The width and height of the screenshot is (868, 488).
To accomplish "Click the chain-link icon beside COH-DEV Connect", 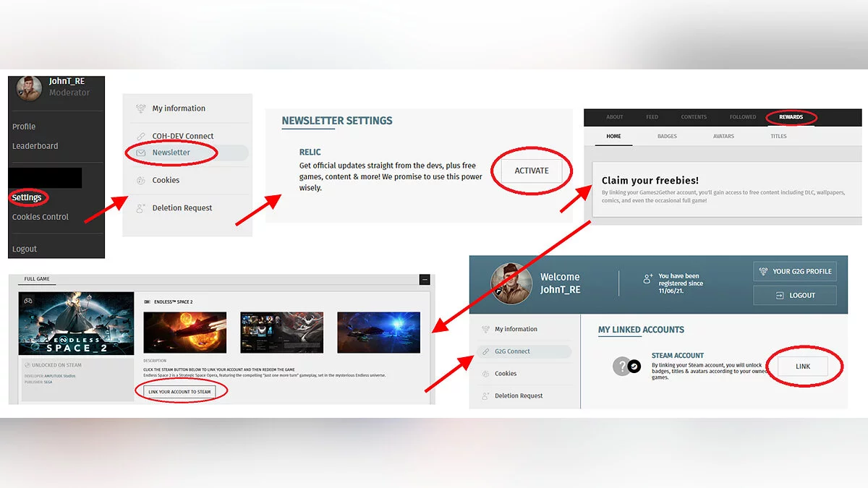I will click(x=141, y=136).
